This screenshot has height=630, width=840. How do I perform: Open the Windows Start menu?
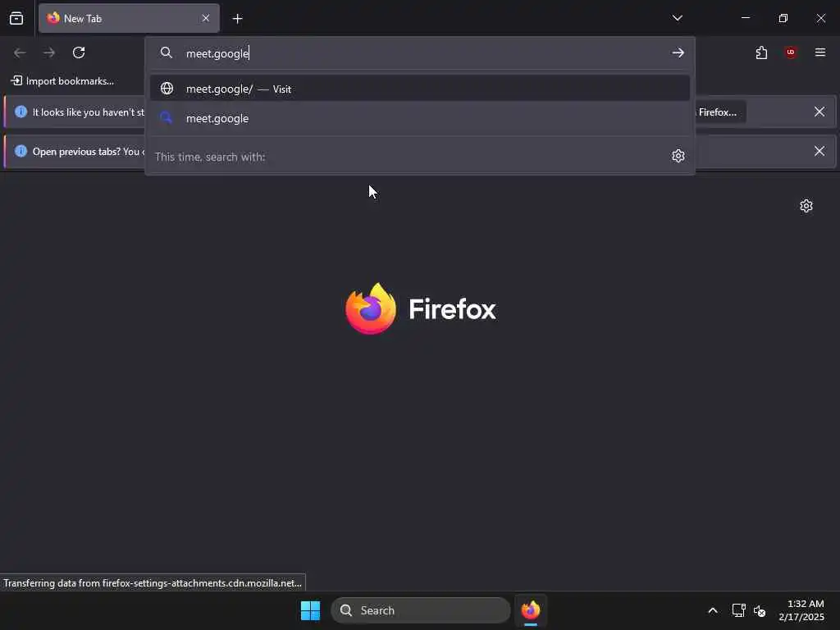click(310, 610)
